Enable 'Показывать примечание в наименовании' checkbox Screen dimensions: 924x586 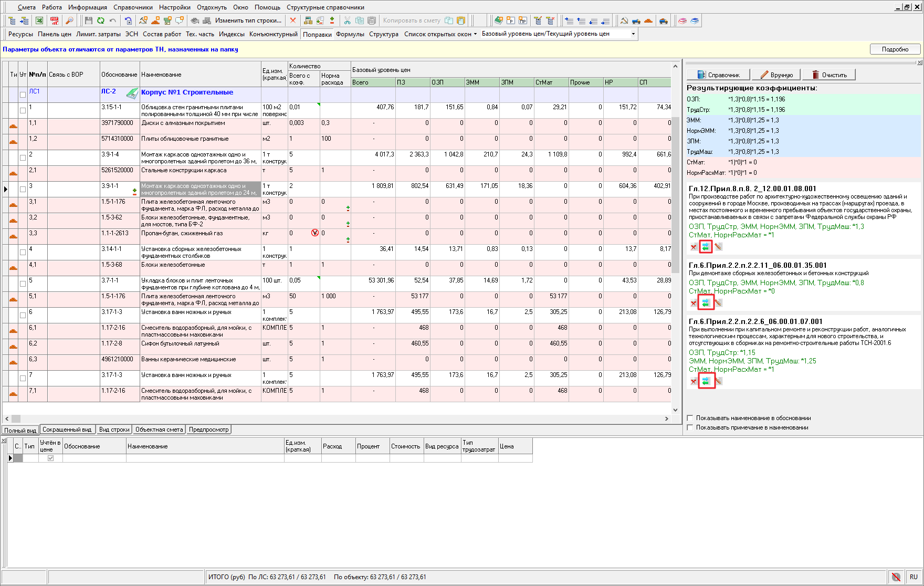[690, 427]
